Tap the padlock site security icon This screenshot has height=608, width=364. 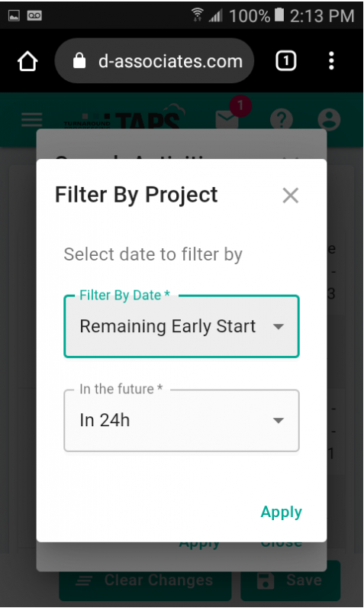79,60
